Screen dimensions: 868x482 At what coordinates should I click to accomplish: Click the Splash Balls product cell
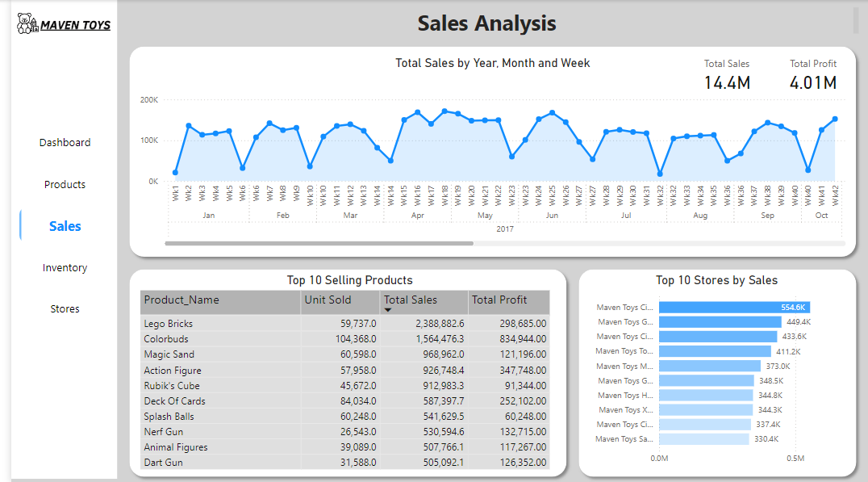point(169,417)
